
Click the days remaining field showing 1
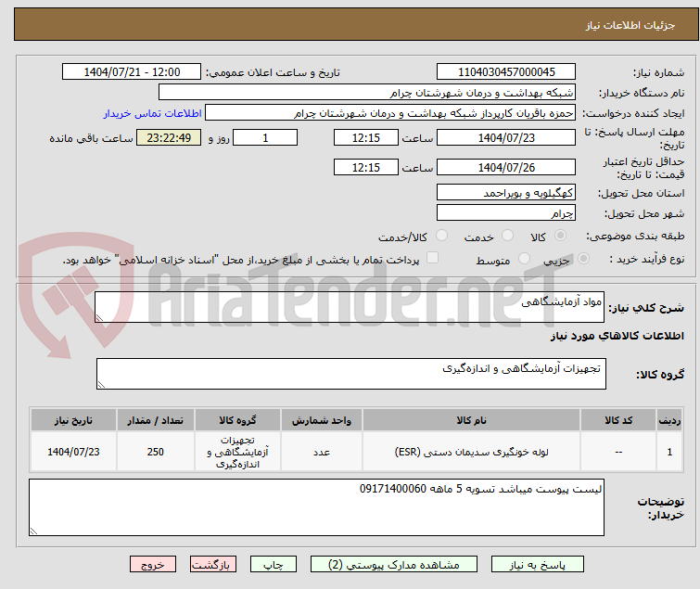[265, 137]
